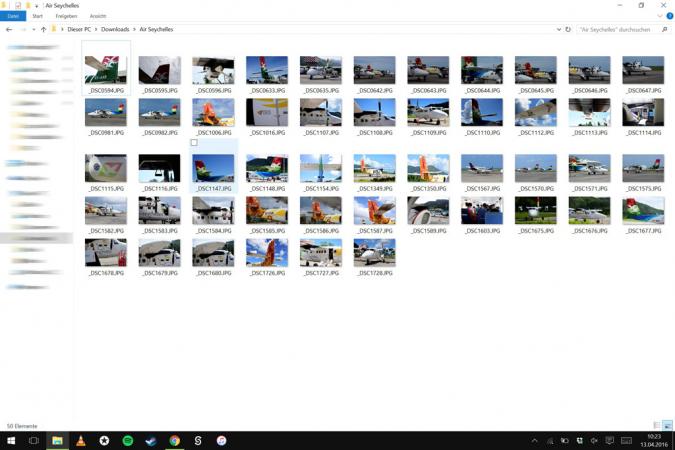This screenshot has width=675, height=450.
Task: Click Air Seychelles breadcrumb segment
Action: [156, 30]
